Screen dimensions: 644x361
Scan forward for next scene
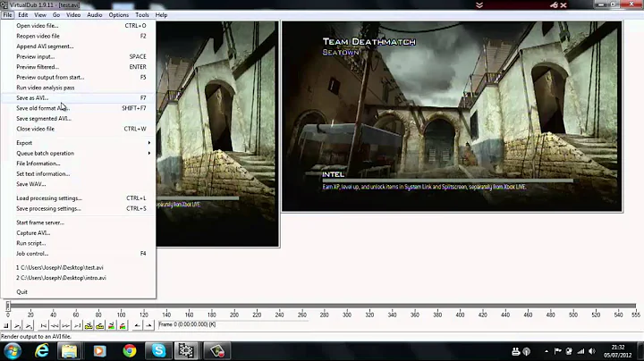123,326
